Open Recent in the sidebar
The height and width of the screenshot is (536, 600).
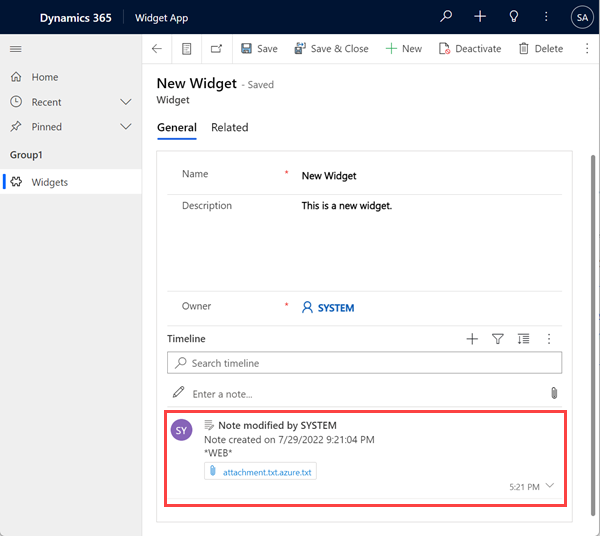point(46,102)
